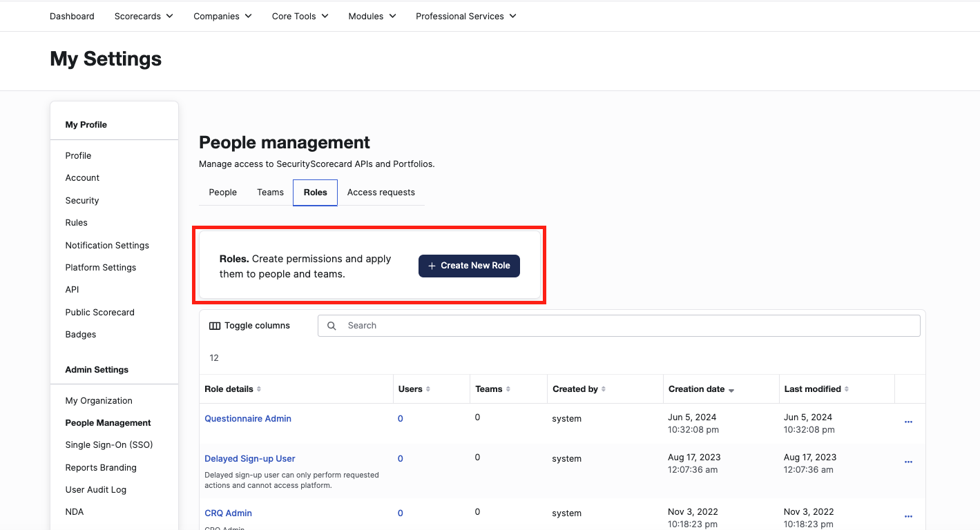Image resolution: width=980 pixels, height=530 pixels.
Task: Open the Delayed Sign-up User role
Action: point(250,459)
